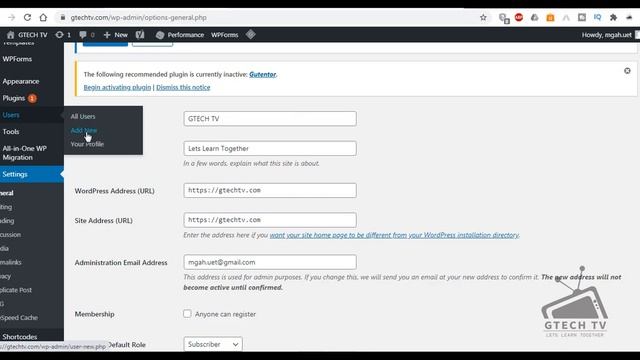The height and width of the screenshot is (360, 640).
Task: Bookmark this page with the star icon
Action: [483, 18]
